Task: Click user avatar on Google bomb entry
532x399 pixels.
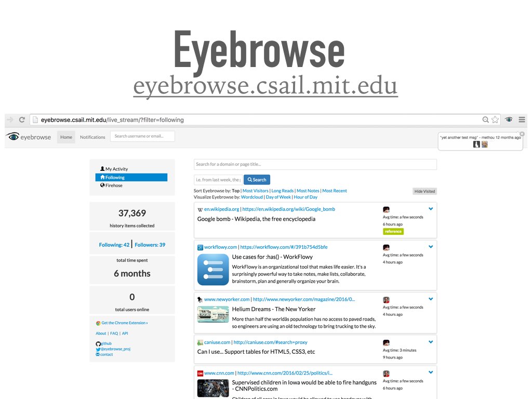Action: (386, 210)
